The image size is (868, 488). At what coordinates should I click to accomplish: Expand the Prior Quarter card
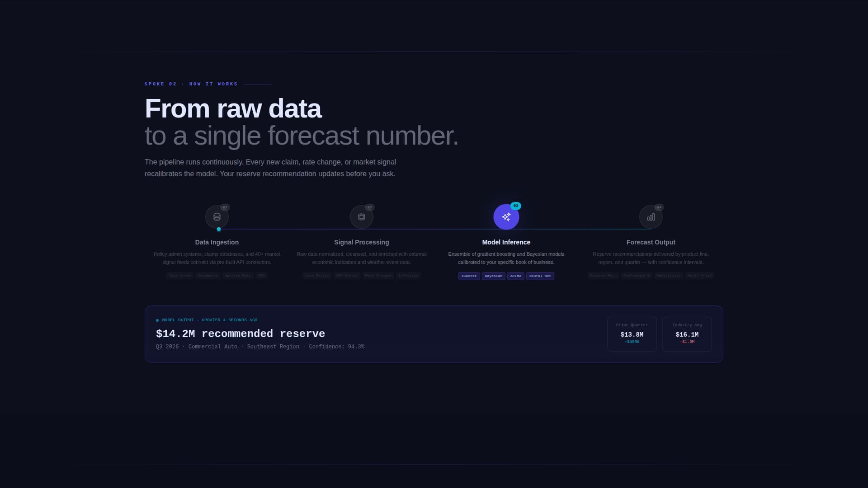point(632,333)
